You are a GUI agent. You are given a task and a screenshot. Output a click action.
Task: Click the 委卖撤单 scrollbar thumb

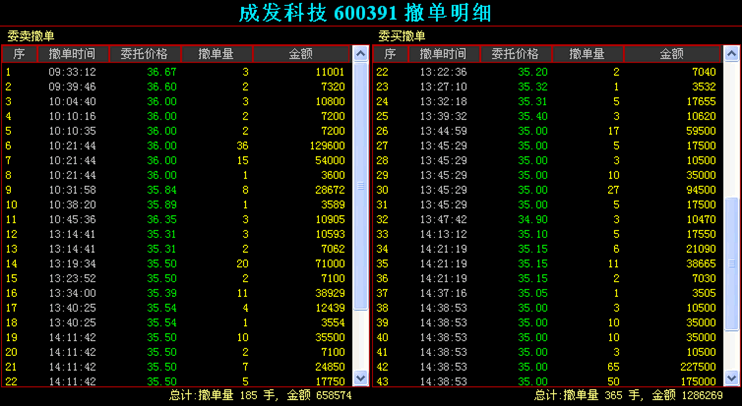[361, 186]
